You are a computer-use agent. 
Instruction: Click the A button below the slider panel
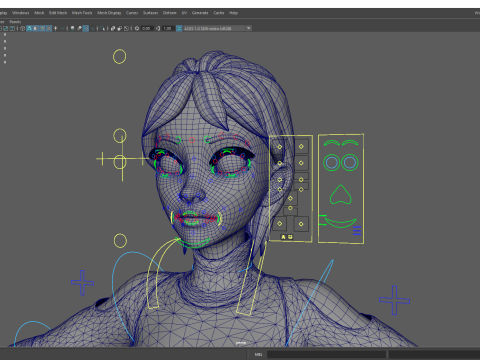point(283,237)
